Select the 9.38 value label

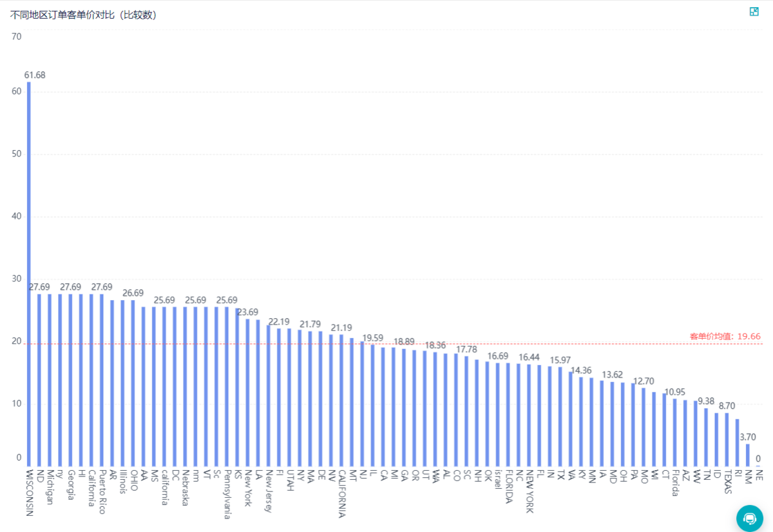point(705,401)
